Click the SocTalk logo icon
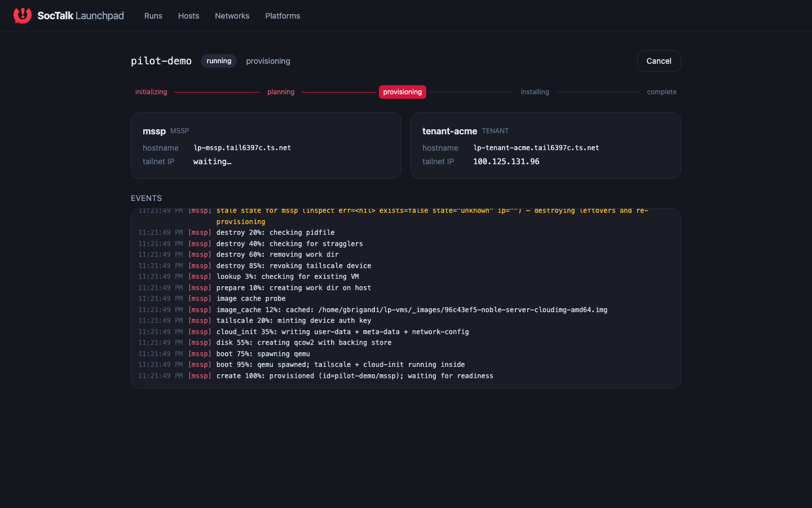The height and width of the screenshot is (508, 812). point(23,16)
